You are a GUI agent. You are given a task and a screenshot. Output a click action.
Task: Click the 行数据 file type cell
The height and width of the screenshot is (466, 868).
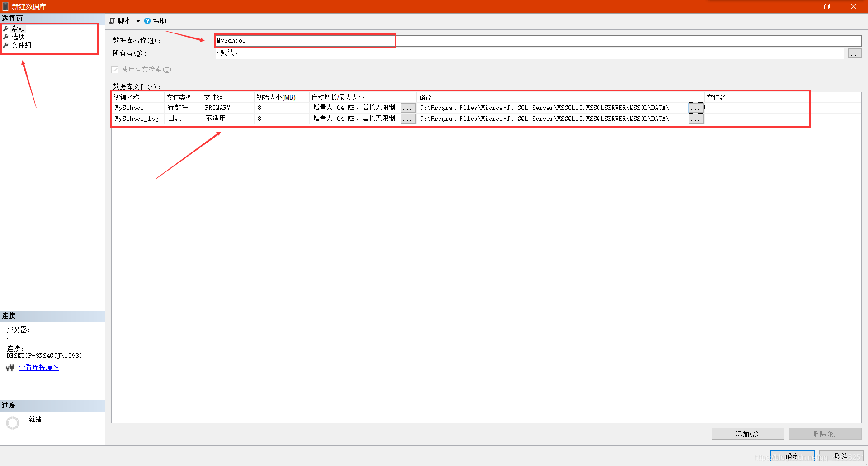tap(183, 108)
